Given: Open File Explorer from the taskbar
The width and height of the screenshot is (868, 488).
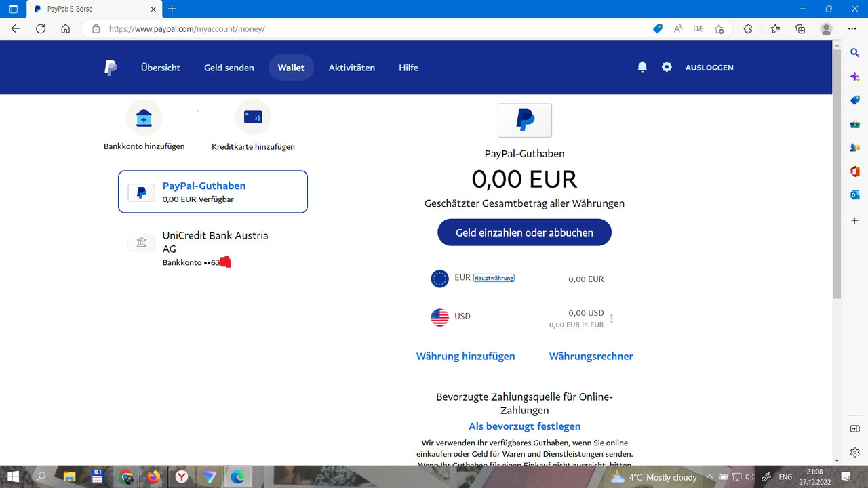Looking at the screenshot, I should tap(68, 476).
